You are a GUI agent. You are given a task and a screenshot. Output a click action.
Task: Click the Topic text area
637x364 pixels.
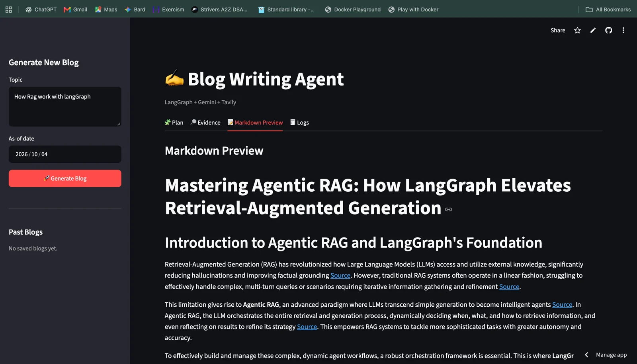65,107
